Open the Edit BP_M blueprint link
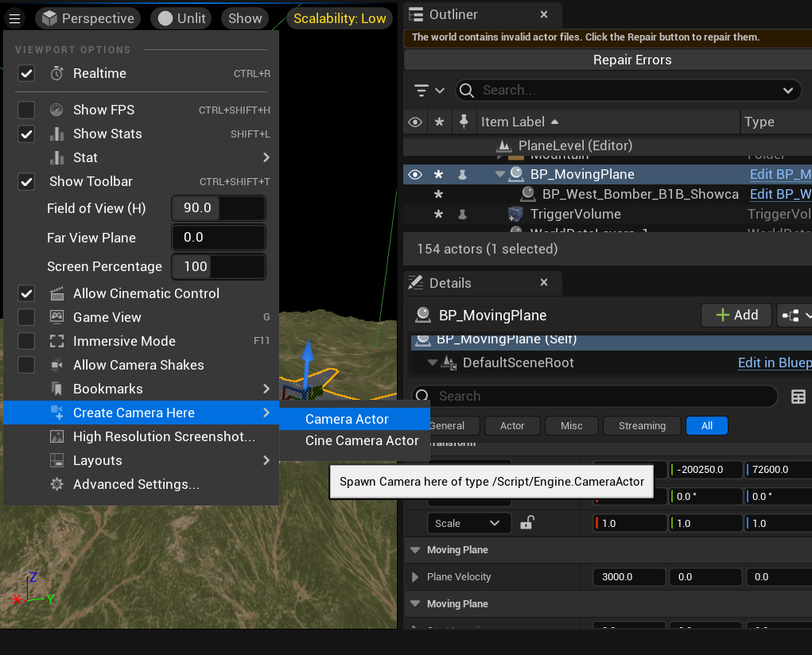Image resolution: width=812 pixels, height=655 pixels. pyautogui.click(x=780, y=175)
